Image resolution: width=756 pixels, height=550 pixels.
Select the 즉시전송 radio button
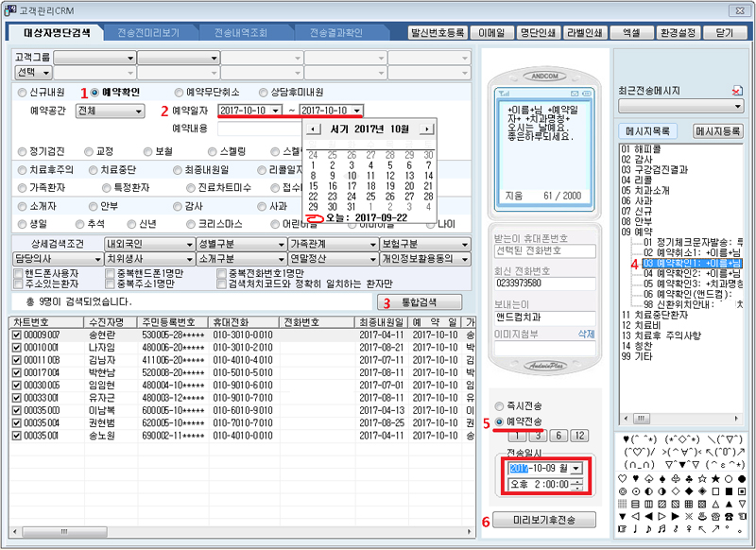pyautogui.click(x=498, y=406)
